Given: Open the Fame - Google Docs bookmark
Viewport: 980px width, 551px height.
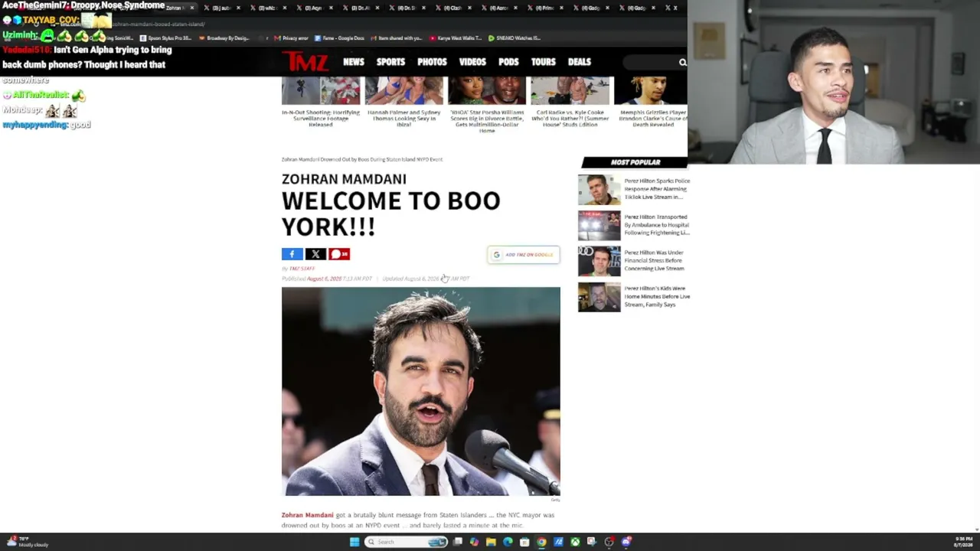Looking at the screenshot, I should [339, 37].
